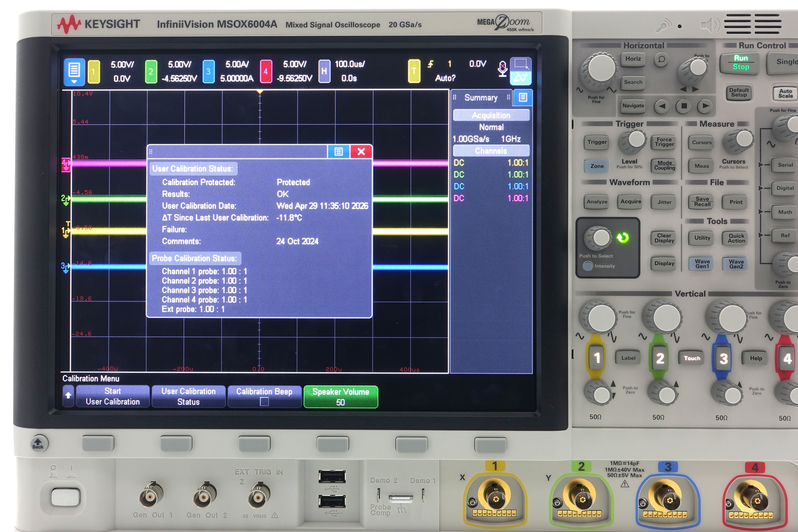Push the Cursors button in Measure
798x532 pixels.
tap(702, 143)
